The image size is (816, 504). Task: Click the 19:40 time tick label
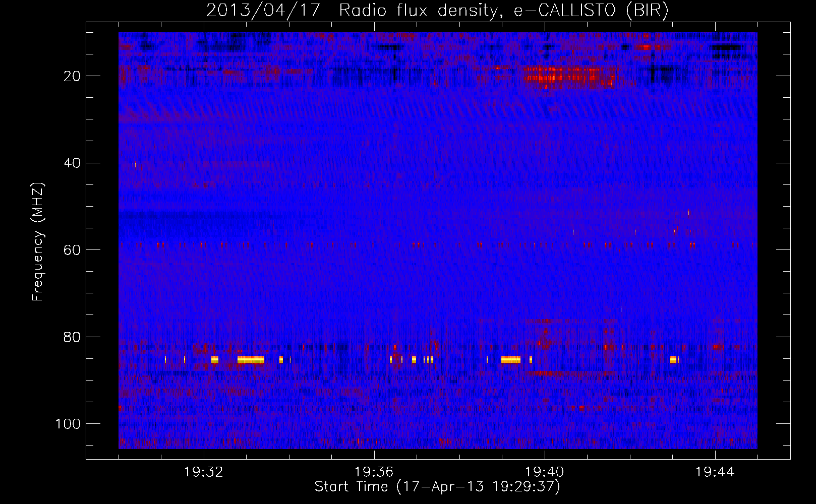pos(544,472)
